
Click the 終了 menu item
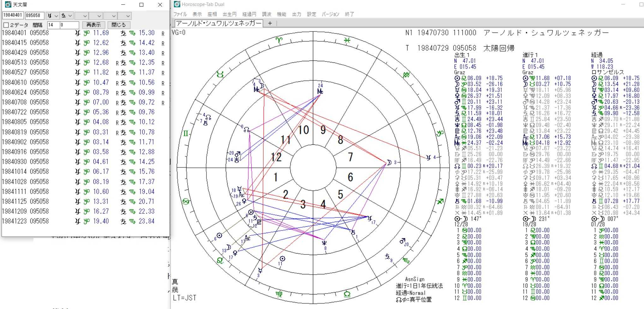[x=349, y=14]
